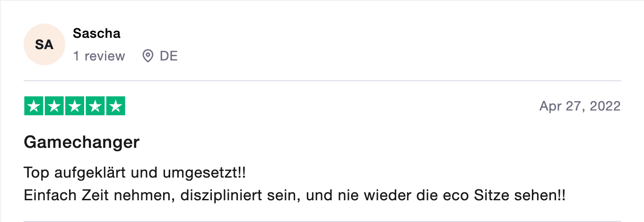Click the Apr 27, 2022 review date
The height and width of the screenshot is (222, 644).
pos(580,106)
